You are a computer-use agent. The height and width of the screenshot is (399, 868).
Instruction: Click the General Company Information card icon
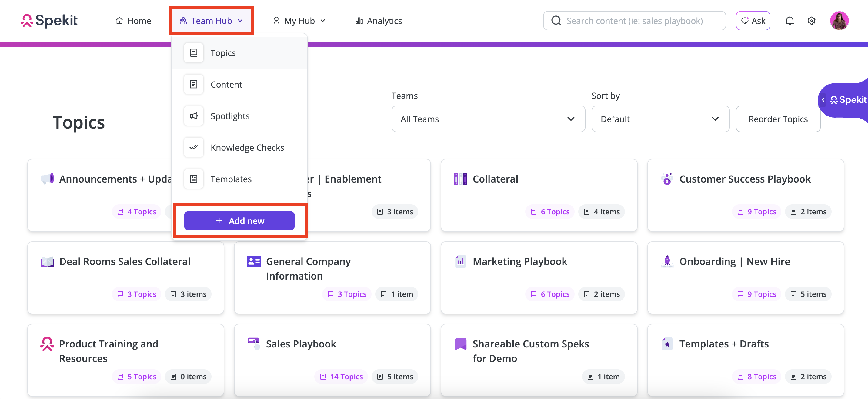[x=254, y=261]
